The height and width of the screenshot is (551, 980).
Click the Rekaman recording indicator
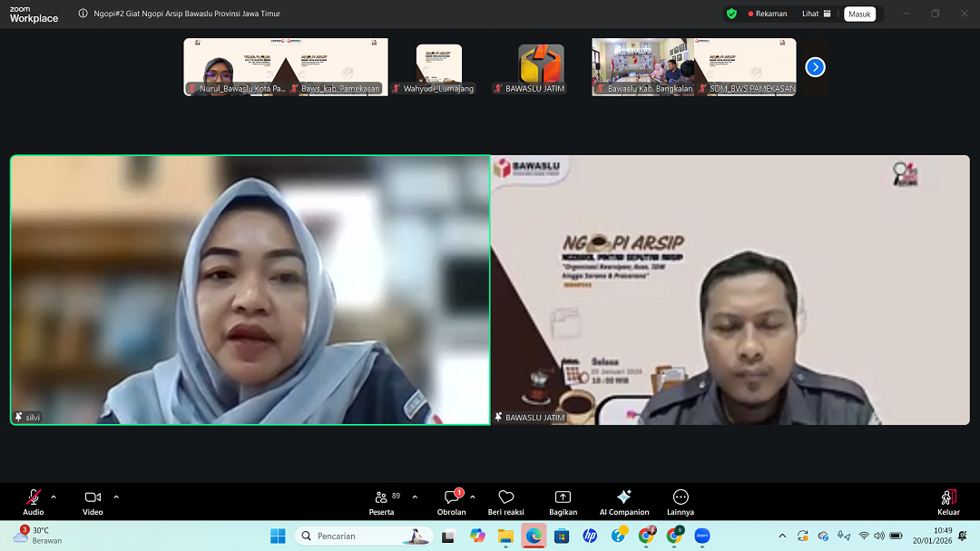[x=768, y=14]
